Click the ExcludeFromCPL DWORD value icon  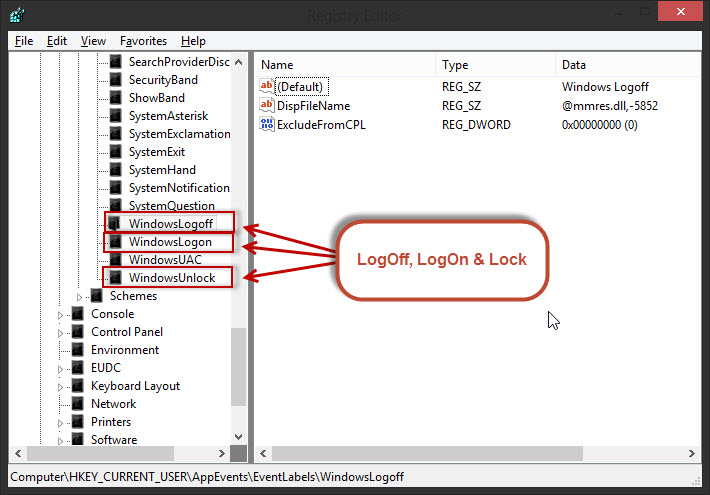pos(267,125)
